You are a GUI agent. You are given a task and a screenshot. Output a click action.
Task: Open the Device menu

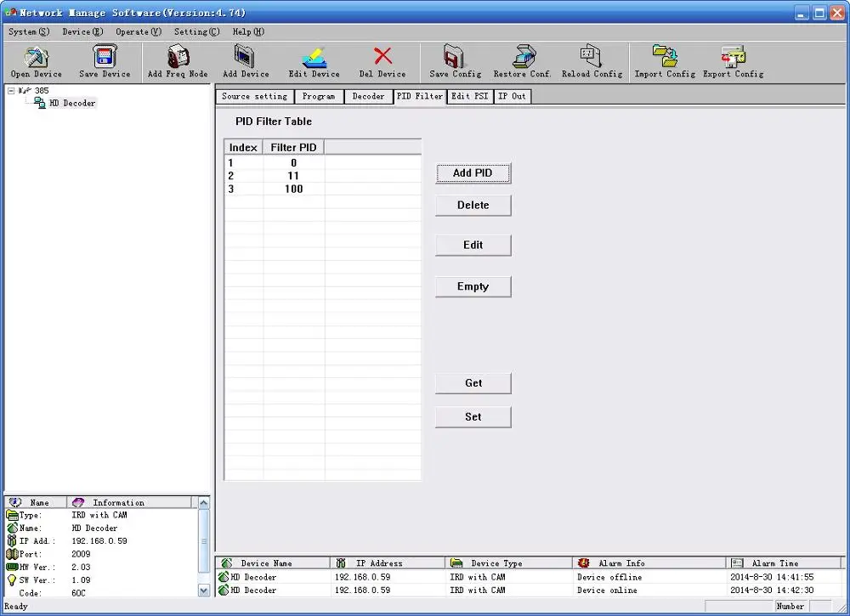pos(82,31)
